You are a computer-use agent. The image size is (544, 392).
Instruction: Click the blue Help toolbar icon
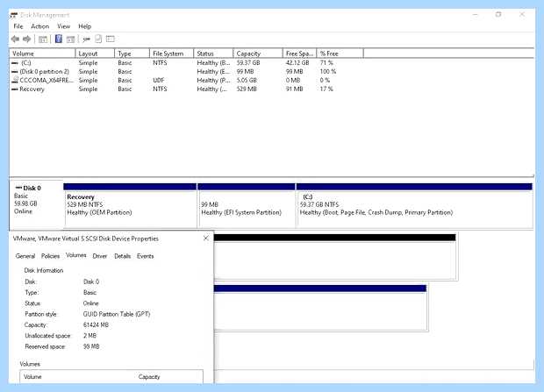tap(59, 39)
